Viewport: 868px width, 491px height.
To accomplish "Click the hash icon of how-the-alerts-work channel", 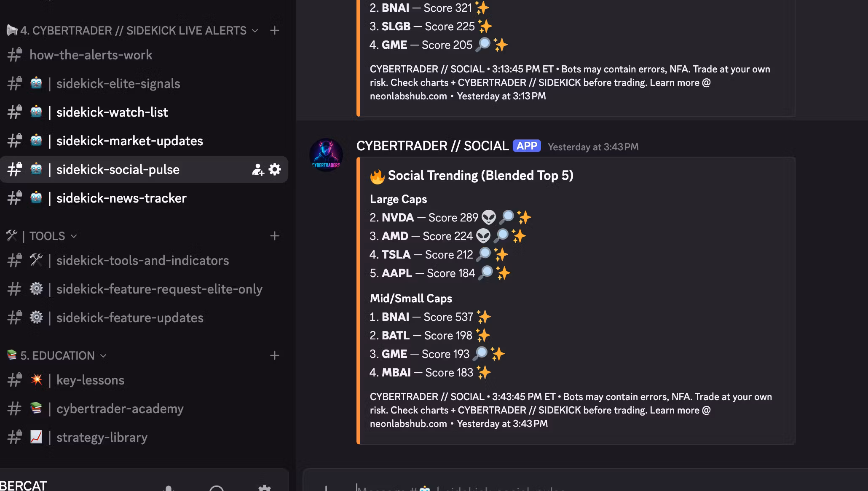I will (14, 55).
